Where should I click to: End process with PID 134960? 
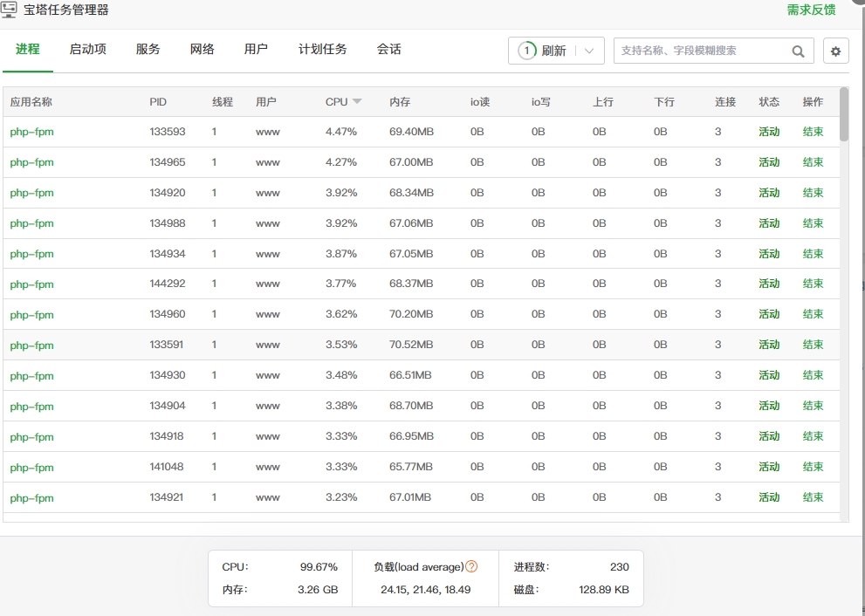click(813, 314)
